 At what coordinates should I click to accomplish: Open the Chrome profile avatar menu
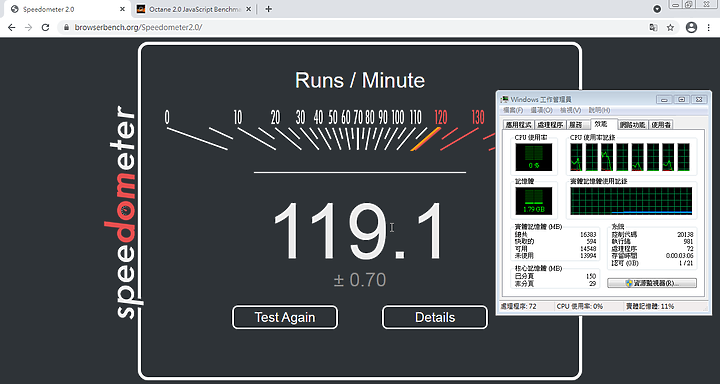coord(691,28)
